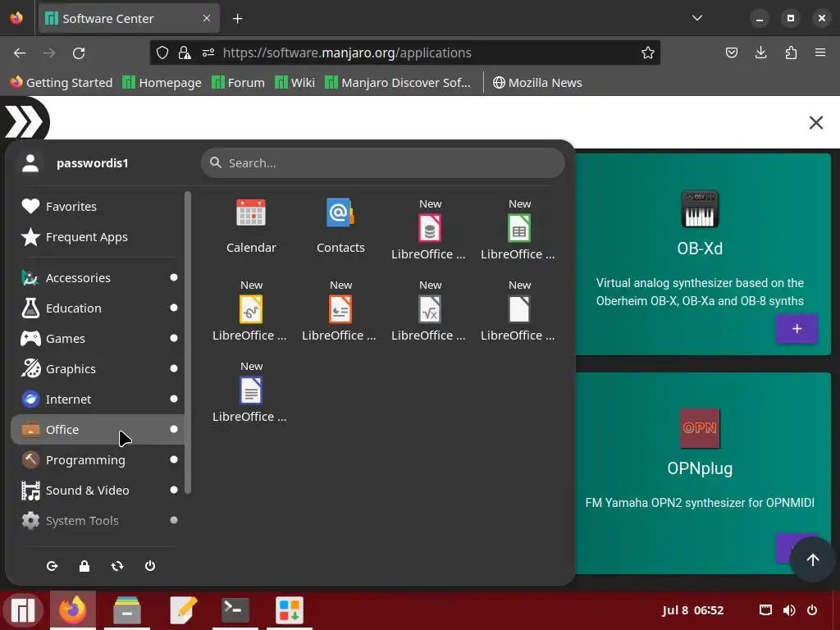Click the power icon in the system tray

coord(812,610)
